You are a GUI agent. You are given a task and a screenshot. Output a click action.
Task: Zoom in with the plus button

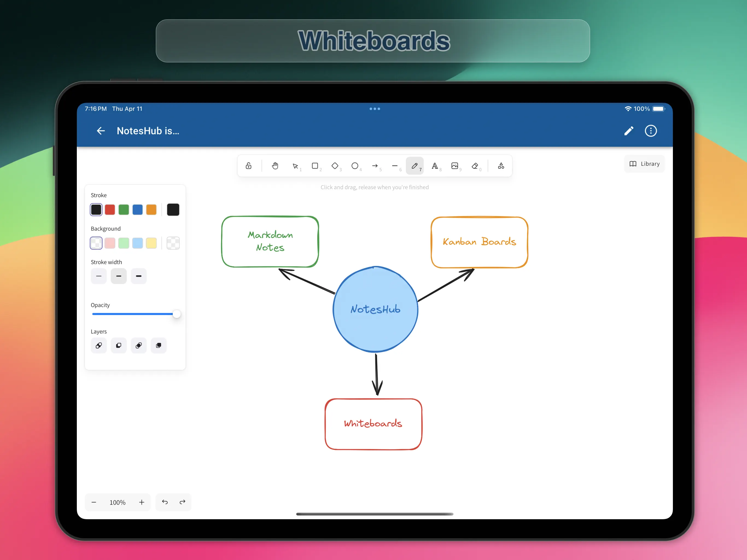pyautogui.click(x=141, y=502)
